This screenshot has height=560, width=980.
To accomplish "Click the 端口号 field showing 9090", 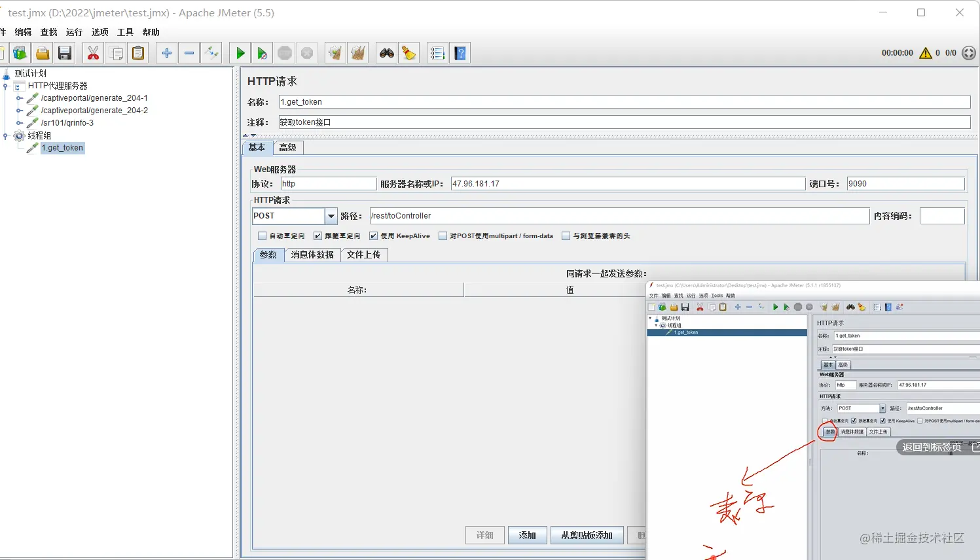I will [905, 184].
